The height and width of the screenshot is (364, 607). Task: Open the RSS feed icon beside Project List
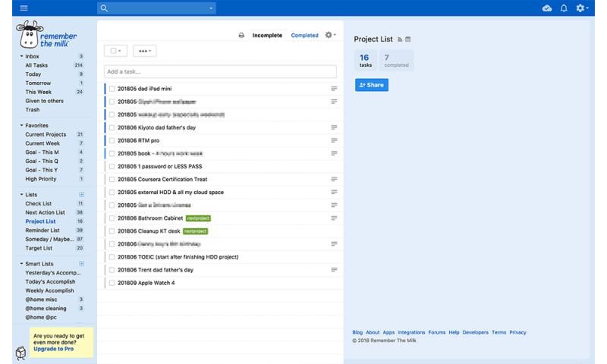tap(400, 39)
